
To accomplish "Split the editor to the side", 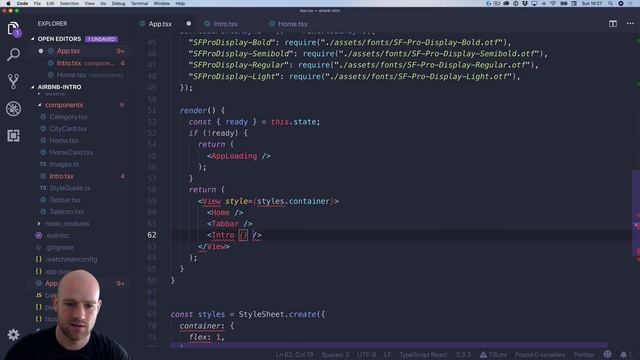I will (x=613, y=24).
